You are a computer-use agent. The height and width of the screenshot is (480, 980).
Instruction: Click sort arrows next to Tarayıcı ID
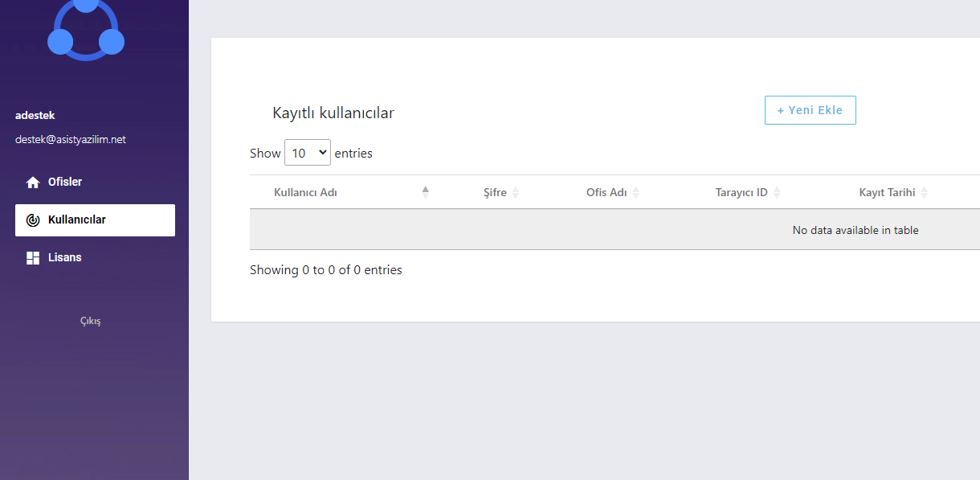(777, 193)
